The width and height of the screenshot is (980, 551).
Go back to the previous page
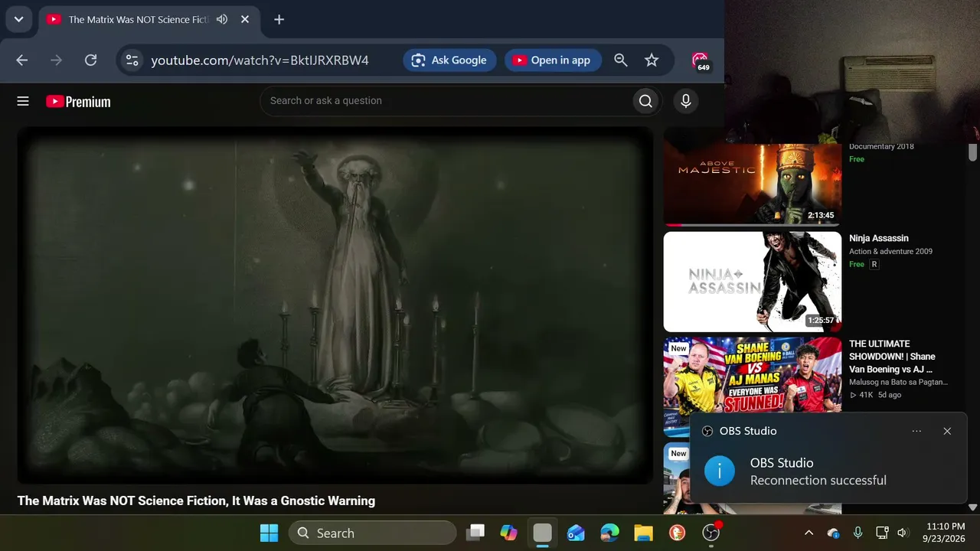coord(21,60)
